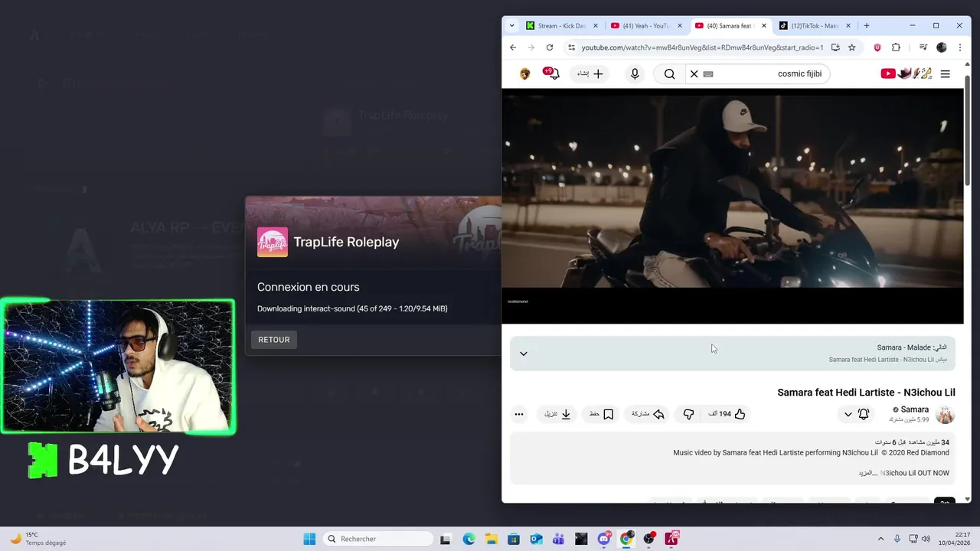
Task: Dislike the video with thumbs down
Action: point(688,414)
